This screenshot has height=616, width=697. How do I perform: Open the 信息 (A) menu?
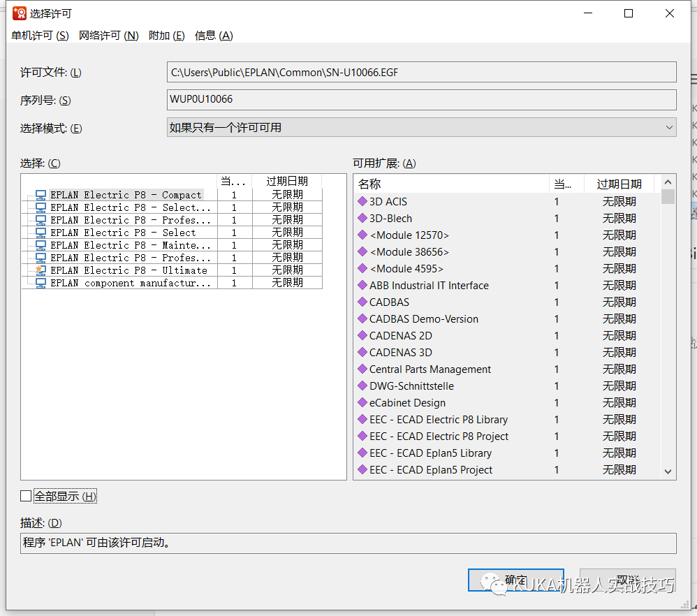214,36
